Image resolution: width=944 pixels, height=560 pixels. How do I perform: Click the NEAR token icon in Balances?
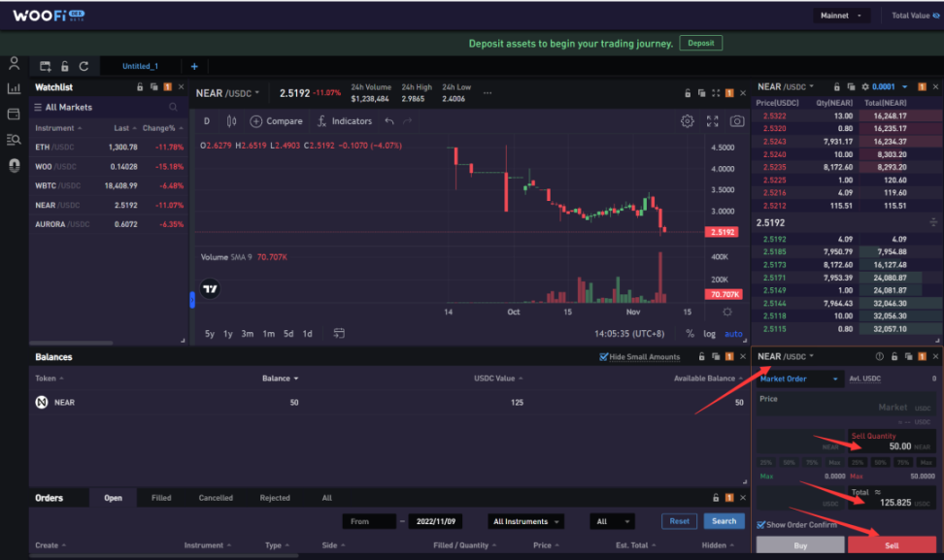tap(42, 403)
